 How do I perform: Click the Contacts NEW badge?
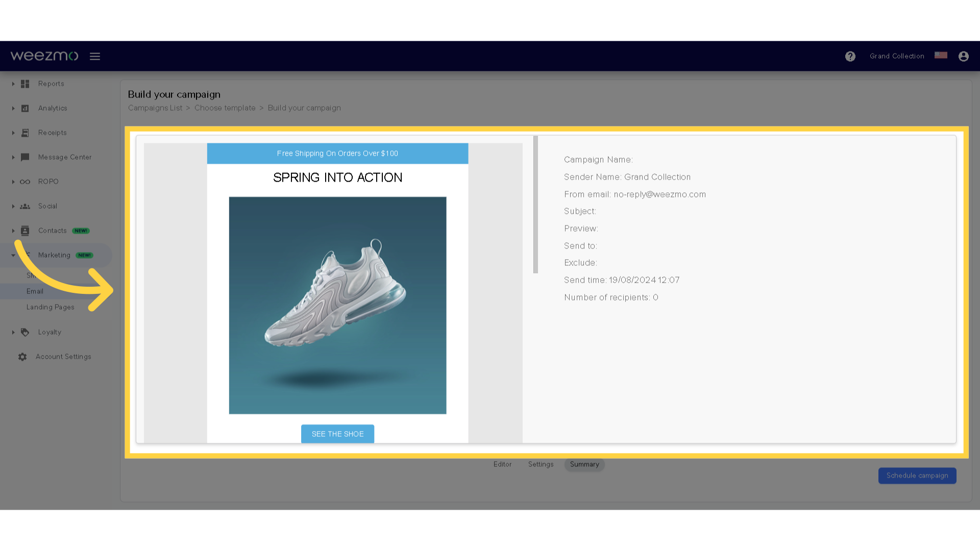point(81,231)
